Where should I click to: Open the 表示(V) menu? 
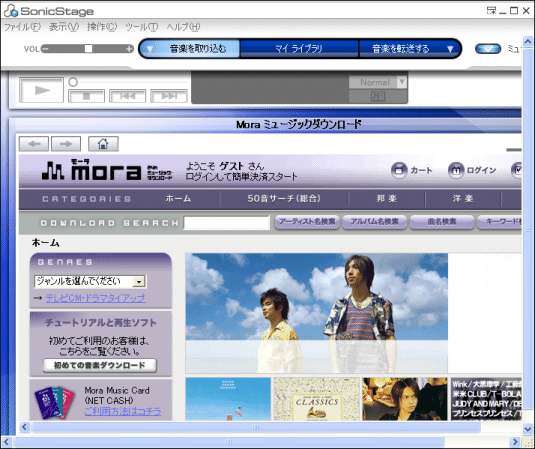click(64, 27)
